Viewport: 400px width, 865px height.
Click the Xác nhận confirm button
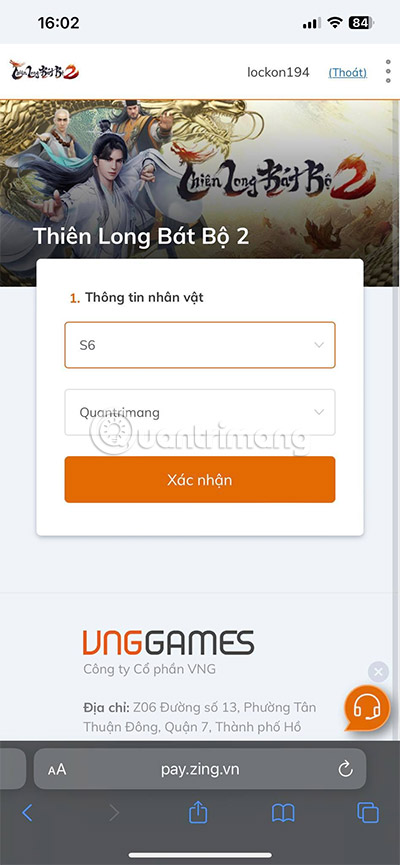pos(200,479)
